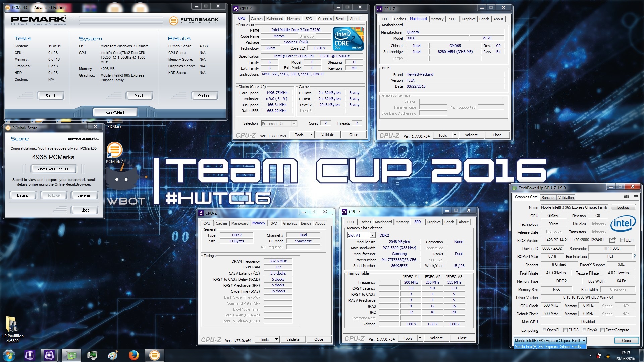Click the Core Speed value 1496.75 MHz

[277, 93]
